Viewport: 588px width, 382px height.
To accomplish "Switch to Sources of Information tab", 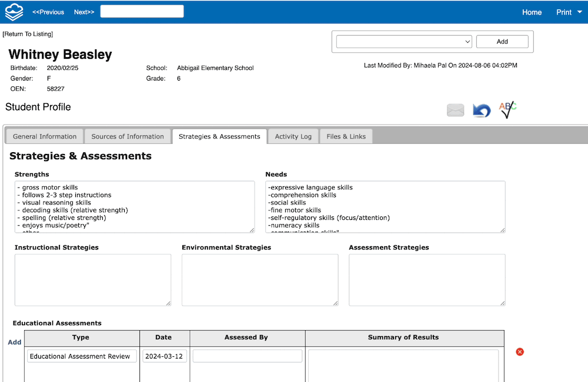I will click(x=128, y=136).
